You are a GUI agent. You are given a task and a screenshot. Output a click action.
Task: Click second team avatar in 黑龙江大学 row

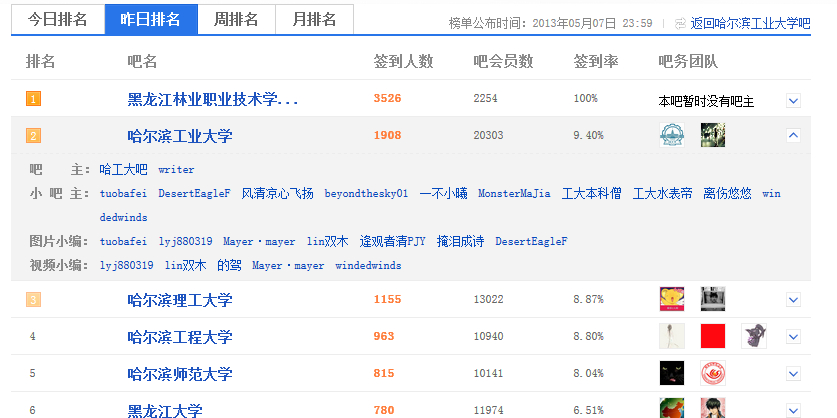point(713,408)
